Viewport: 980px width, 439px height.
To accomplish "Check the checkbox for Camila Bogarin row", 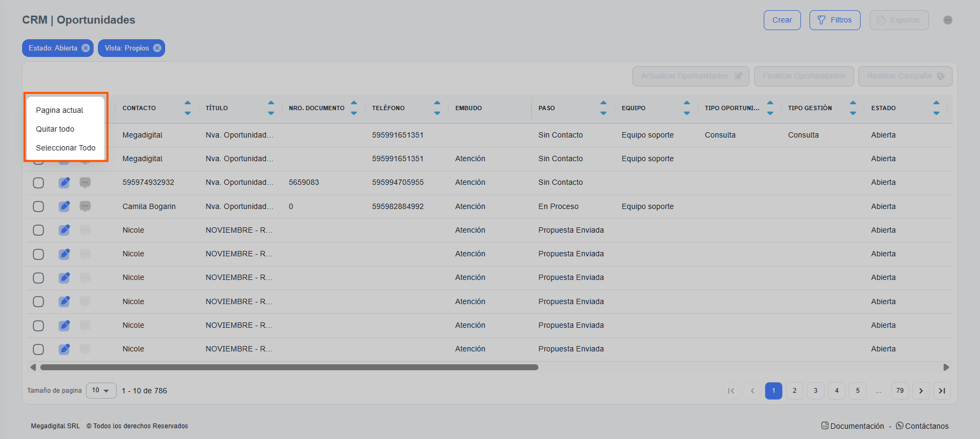I will 38,206.
